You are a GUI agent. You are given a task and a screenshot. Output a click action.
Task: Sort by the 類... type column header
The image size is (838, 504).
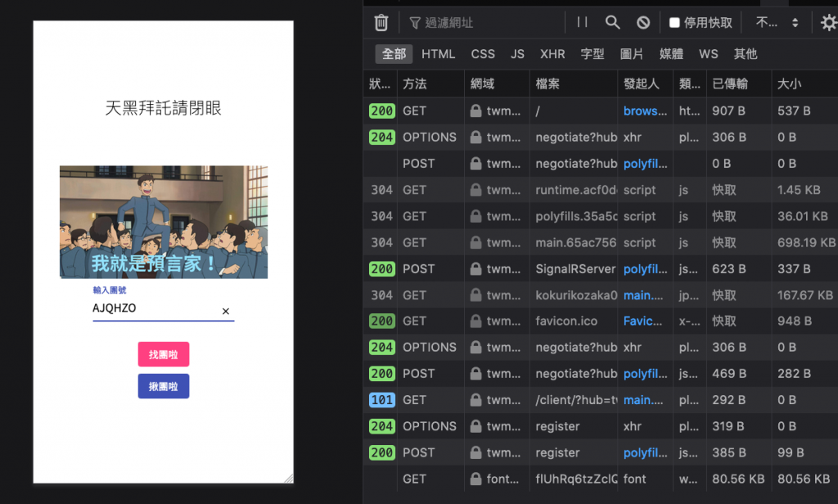tap(689, 84)
